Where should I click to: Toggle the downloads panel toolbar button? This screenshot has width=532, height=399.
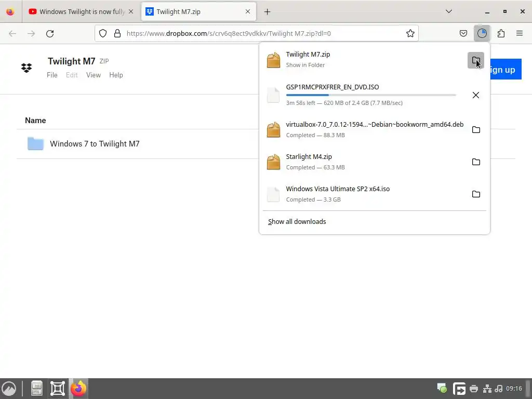[482, 33]
